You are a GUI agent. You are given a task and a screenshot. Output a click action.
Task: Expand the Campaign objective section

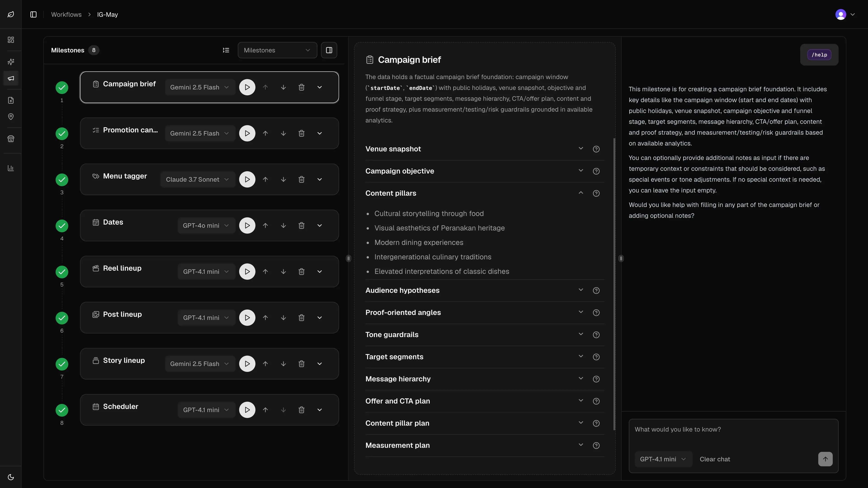coord(581,171)
